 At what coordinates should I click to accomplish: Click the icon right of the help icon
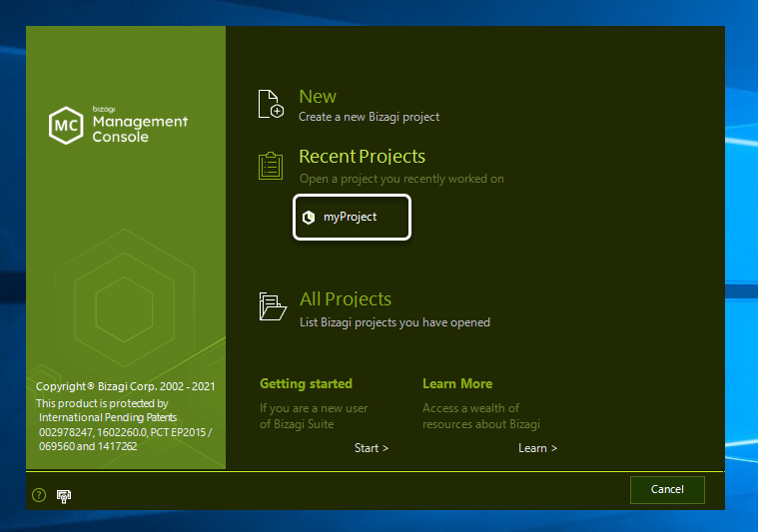point(64,496)
